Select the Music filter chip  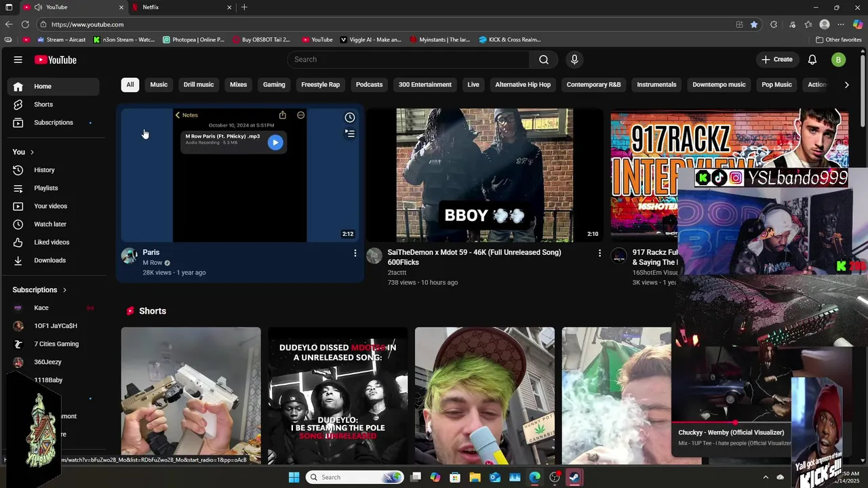[159, 85]
